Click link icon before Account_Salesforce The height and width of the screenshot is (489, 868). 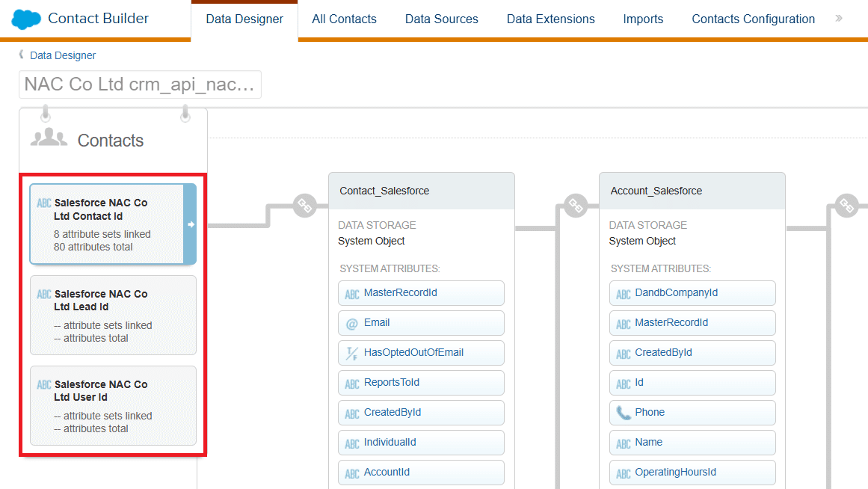click(x=576, y=206)
